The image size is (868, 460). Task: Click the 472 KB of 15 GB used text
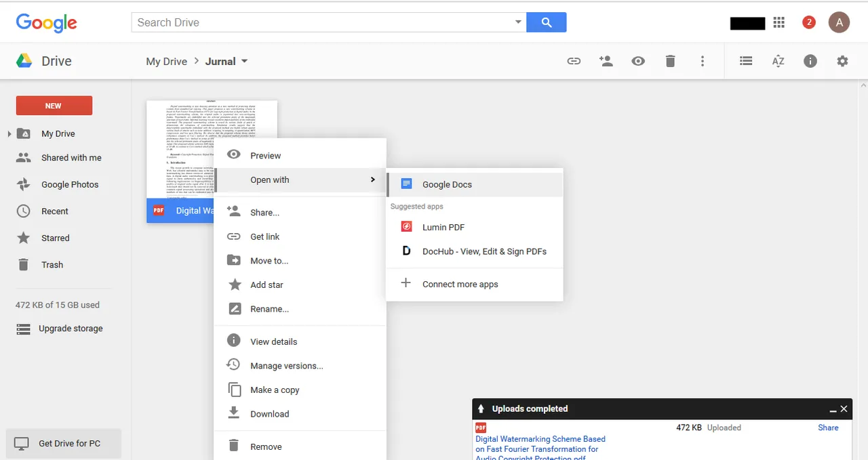click(x=58, y=305)
